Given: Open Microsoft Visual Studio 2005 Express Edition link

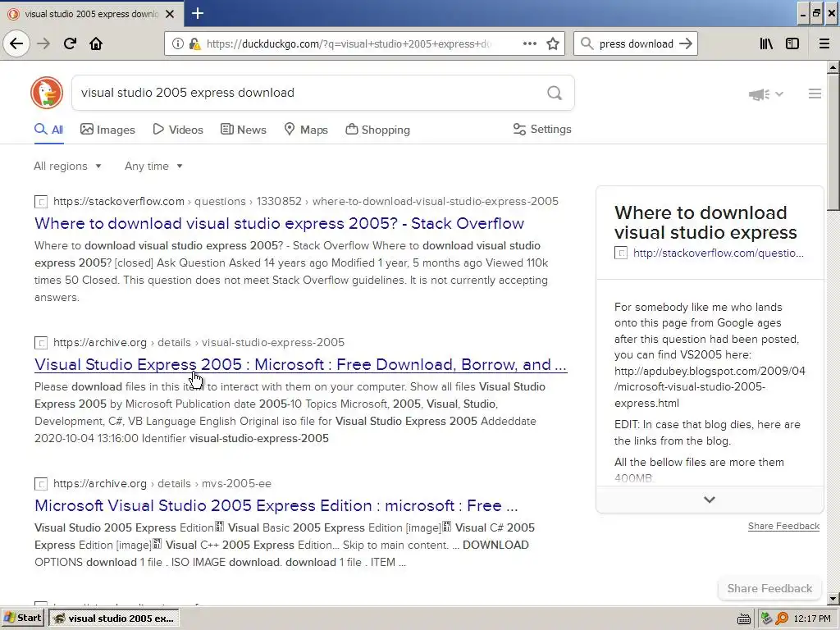Looking at the screenshot, I should [x=276, y=505].
